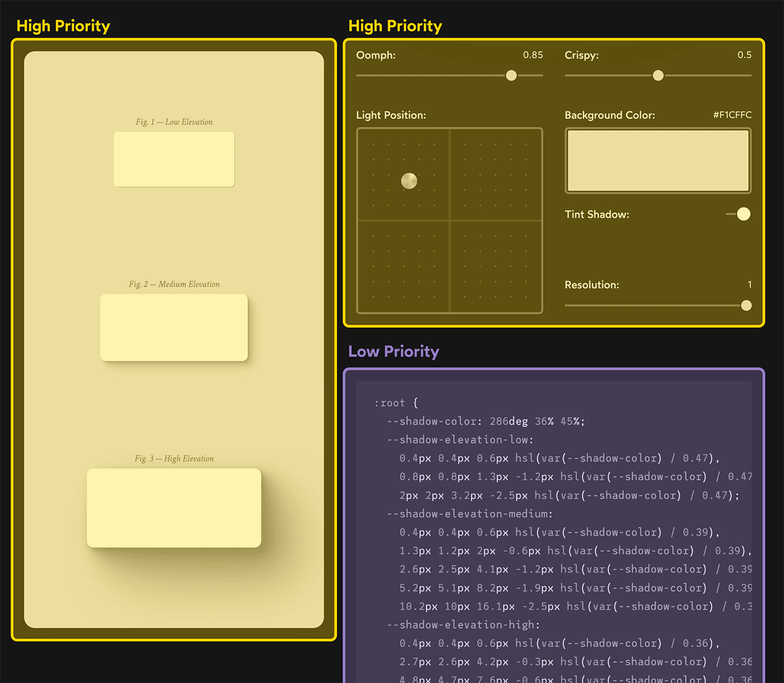Viewport: 784px width, 683px height.
Task: Click the Resolution slider handle
Action: coord(746,305)
